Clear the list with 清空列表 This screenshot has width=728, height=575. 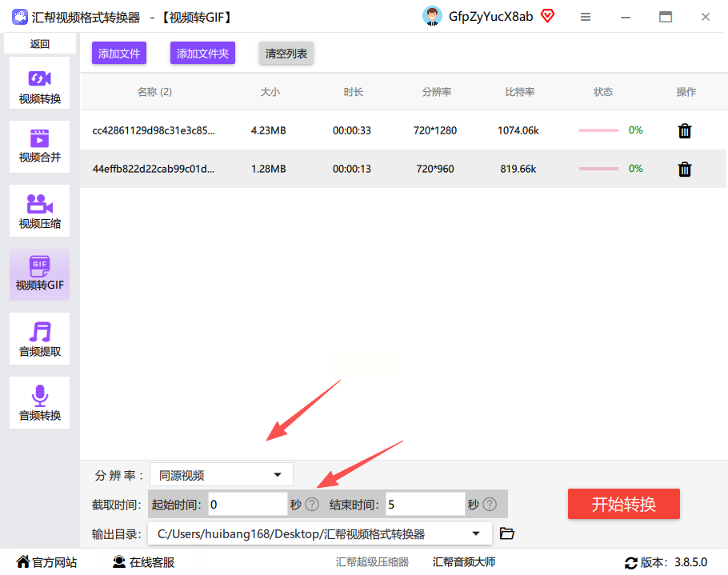(286, 54)
